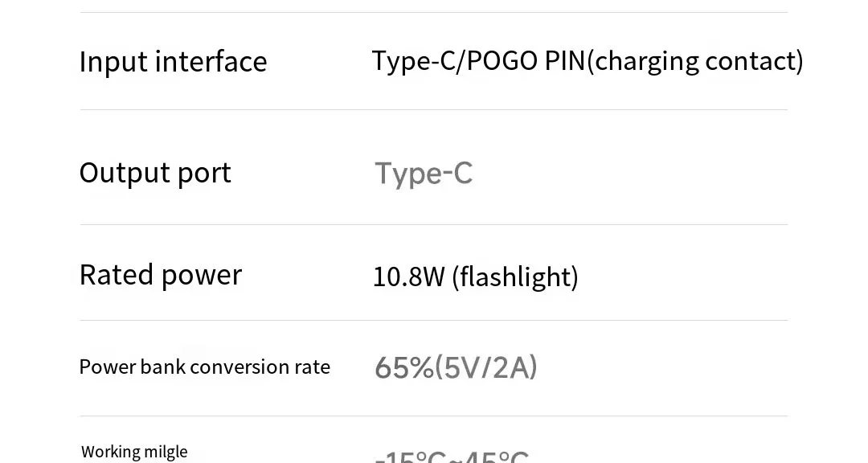Click the word "conversion" in the power bank label
Viewport: 868px width, 463px height.
tap(240, 367)
